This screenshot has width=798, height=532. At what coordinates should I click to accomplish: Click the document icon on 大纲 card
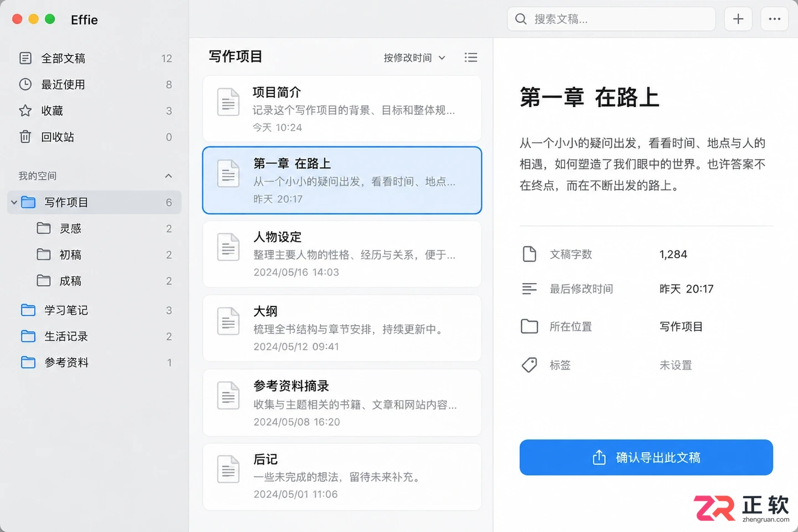228,321
